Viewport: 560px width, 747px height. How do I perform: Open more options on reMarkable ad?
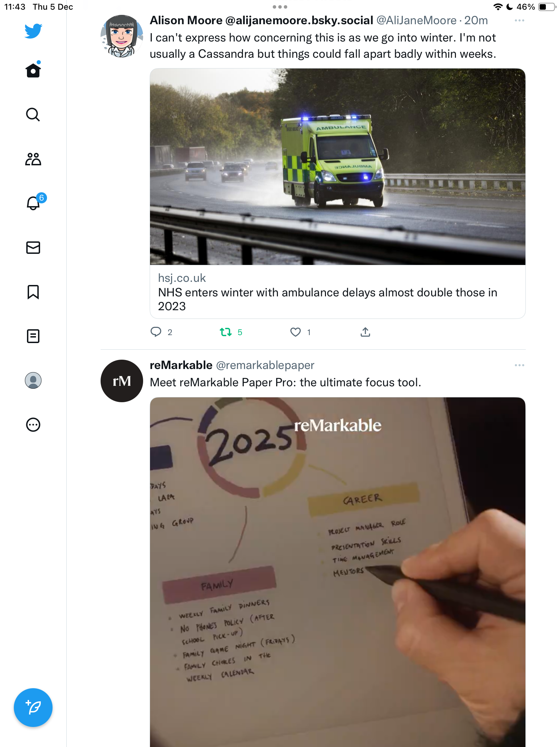coord(519,365)
